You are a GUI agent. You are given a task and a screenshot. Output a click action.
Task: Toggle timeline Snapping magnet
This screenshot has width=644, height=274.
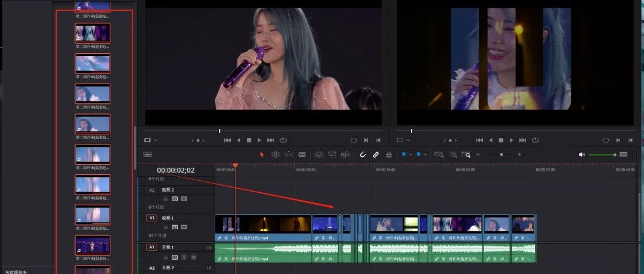tap(363, 155)
